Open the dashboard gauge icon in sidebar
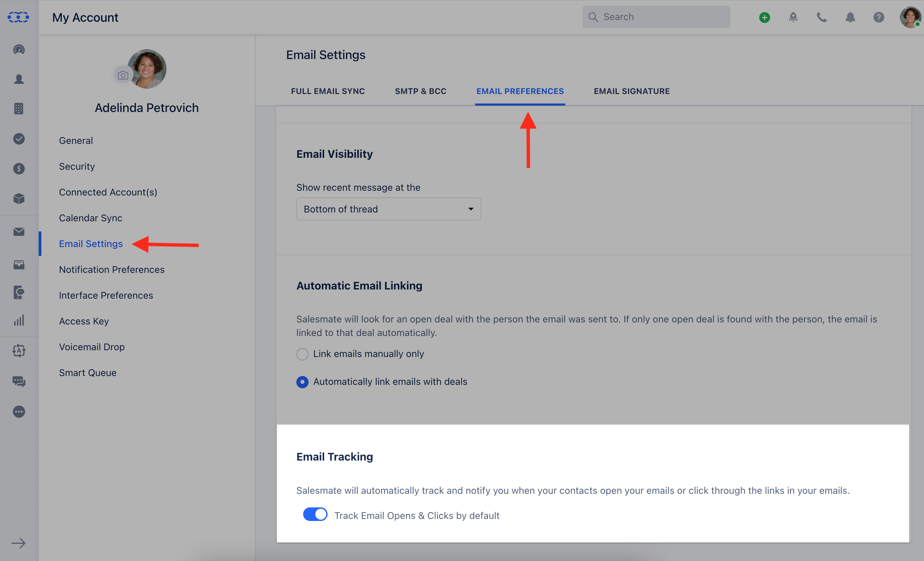Viewport: 924px width, 561px height. (x=19, y=49)
